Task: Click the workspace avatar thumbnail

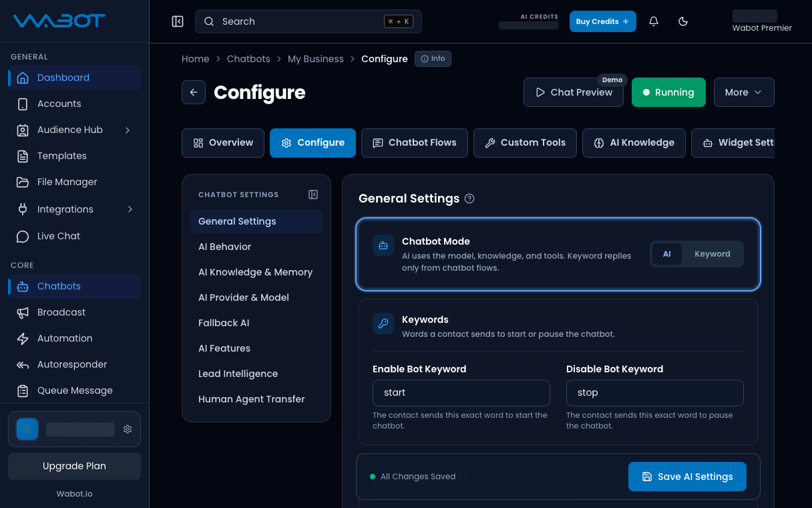Action: tap(27, 429)
